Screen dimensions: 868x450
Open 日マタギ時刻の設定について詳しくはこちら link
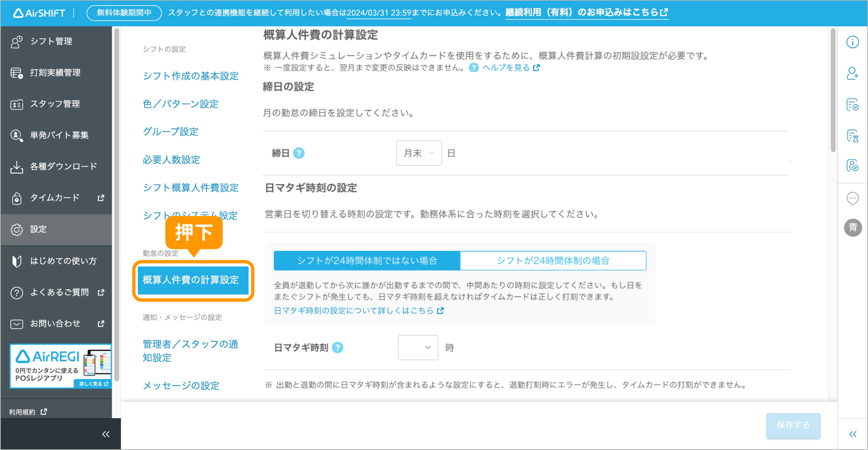point(358,311)
